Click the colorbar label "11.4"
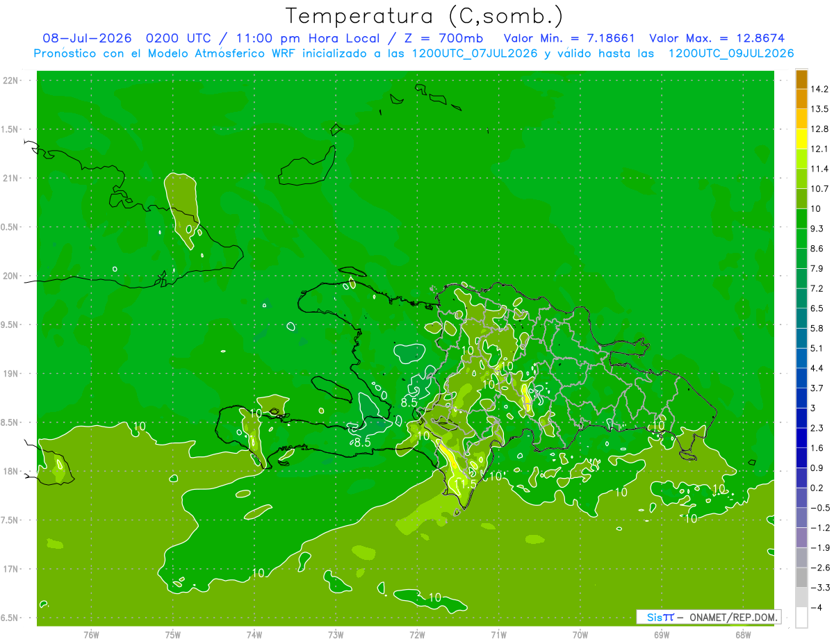 (x=821, y=169)
